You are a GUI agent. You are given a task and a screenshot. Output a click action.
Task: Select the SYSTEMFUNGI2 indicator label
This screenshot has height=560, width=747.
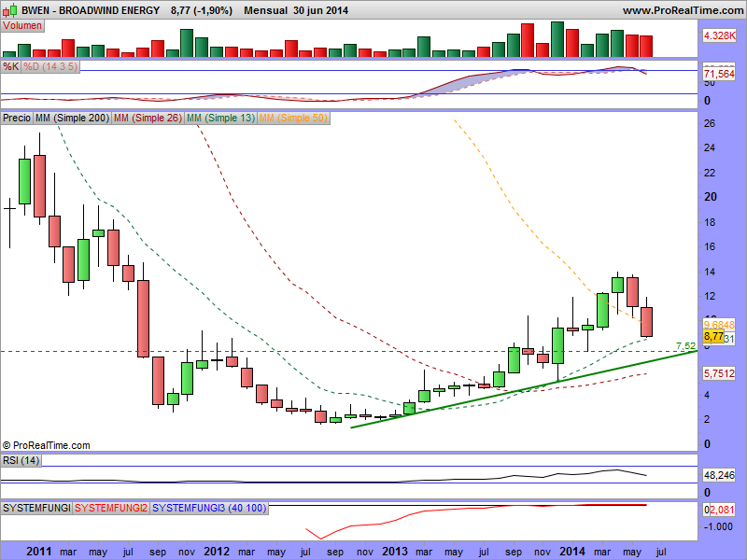(111, 508)
